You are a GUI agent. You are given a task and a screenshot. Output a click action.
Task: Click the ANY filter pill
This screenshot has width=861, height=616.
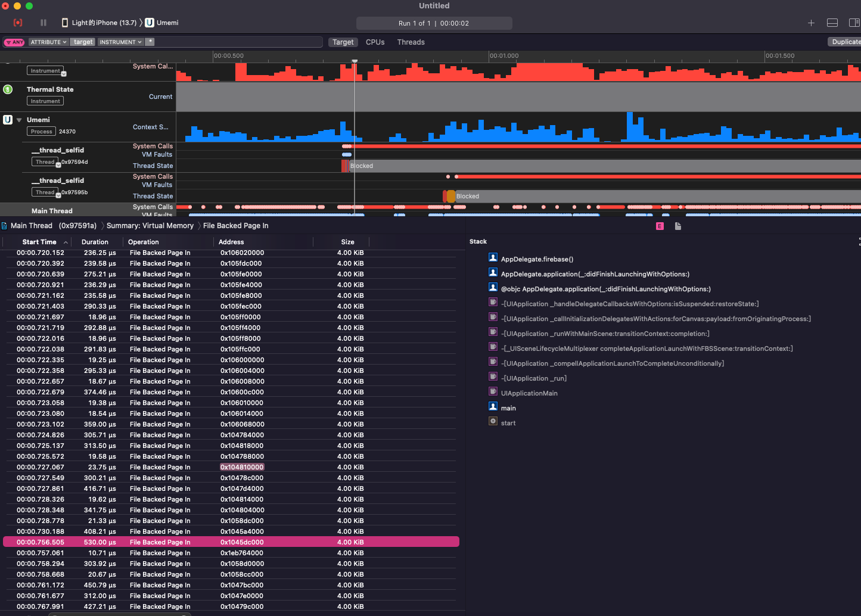14,42
